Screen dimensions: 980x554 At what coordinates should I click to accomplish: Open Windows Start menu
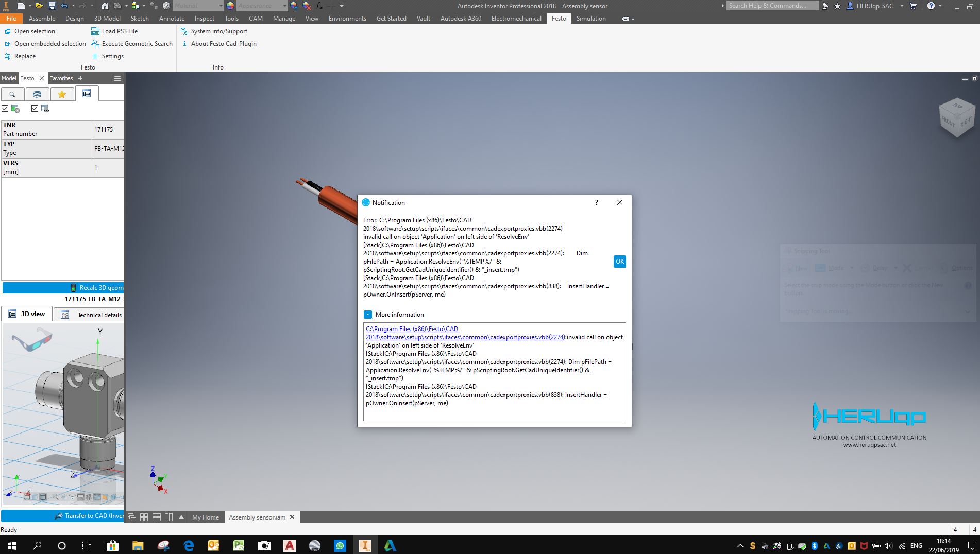click(x=12, y=545)
